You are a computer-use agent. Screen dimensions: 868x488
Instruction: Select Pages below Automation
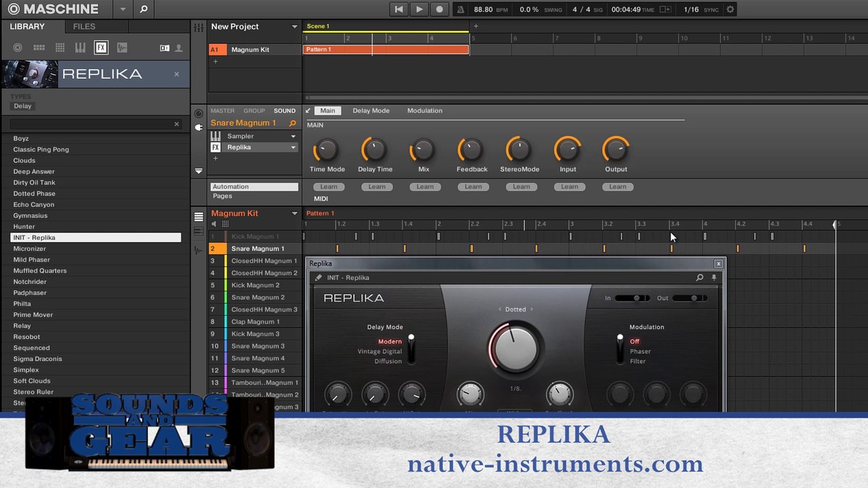pyautogui.click(x=222, y=196)
